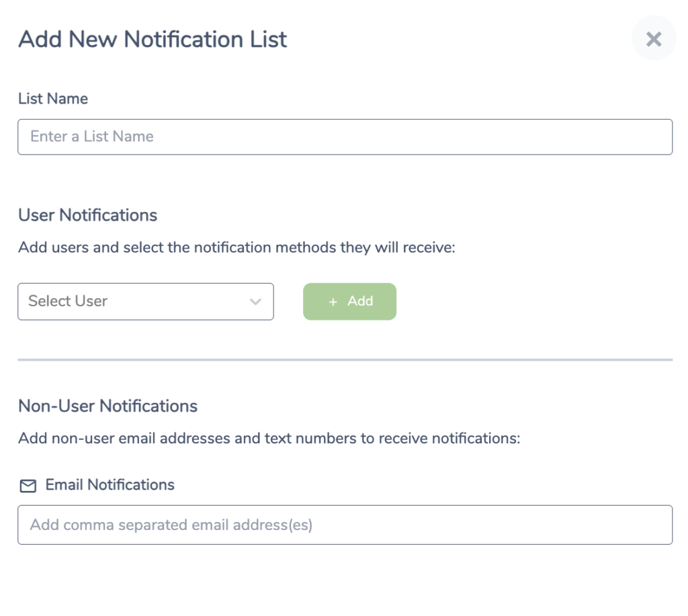
Task: Click the envelope icon beside Email Notifications
Action: pos(28,486)
